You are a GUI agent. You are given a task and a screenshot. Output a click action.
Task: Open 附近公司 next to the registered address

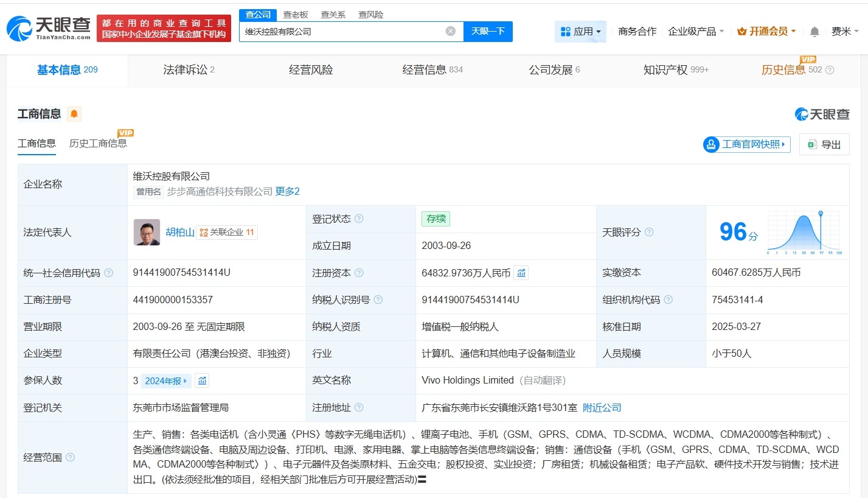click(x=602, y=407)
